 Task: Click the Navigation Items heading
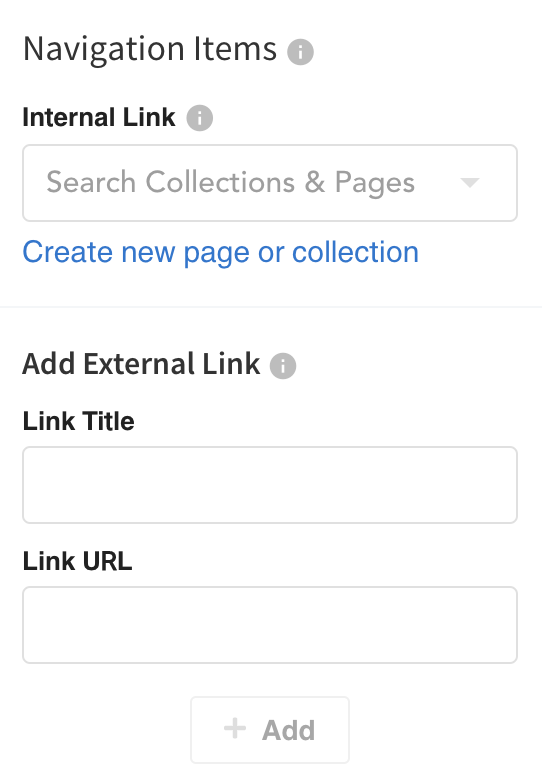click(x=150, y=49)
